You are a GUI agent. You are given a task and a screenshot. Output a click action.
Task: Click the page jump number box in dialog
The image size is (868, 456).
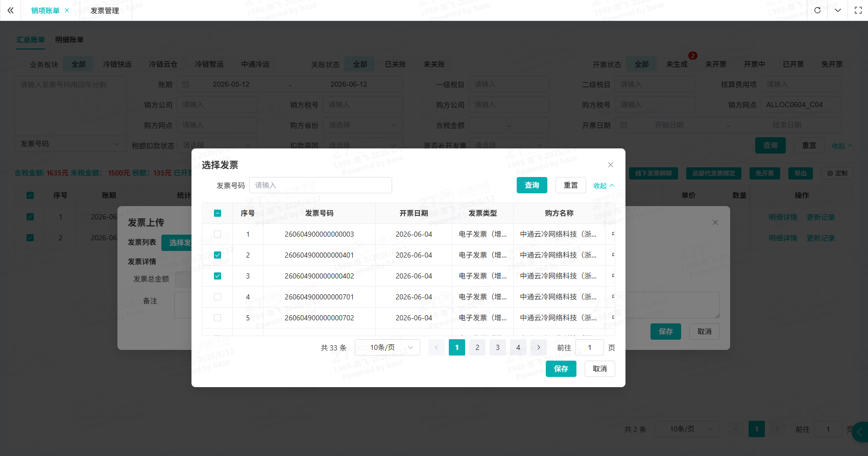tap(590, 347)
